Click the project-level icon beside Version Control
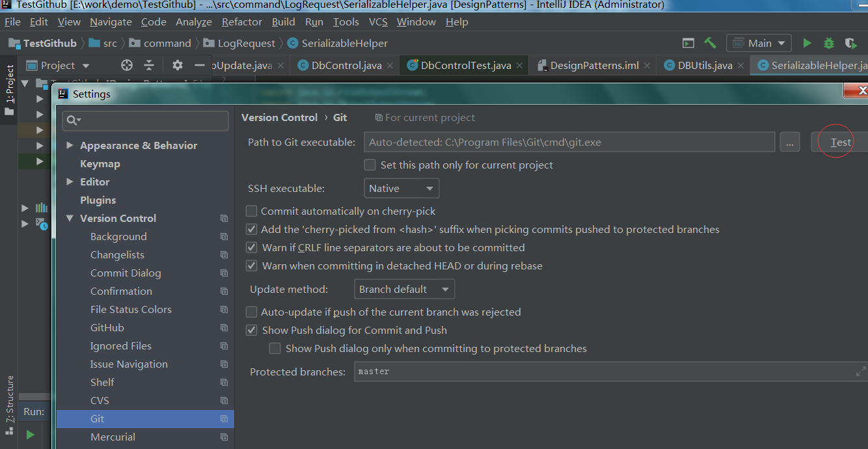Viewport: 868px width, 449px height. 224,219
